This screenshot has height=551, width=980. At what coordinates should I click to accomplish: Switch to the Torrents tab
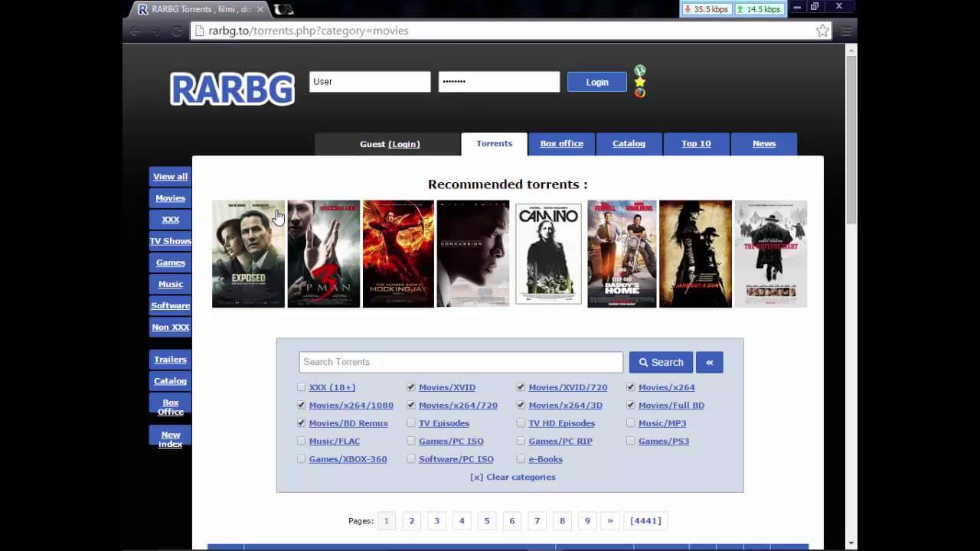tap(494, 144)
